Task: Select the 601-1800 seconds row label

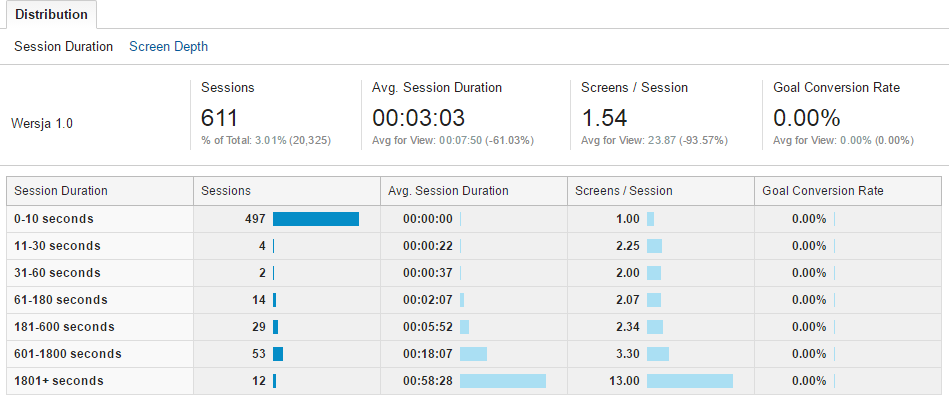Action: 68,354
